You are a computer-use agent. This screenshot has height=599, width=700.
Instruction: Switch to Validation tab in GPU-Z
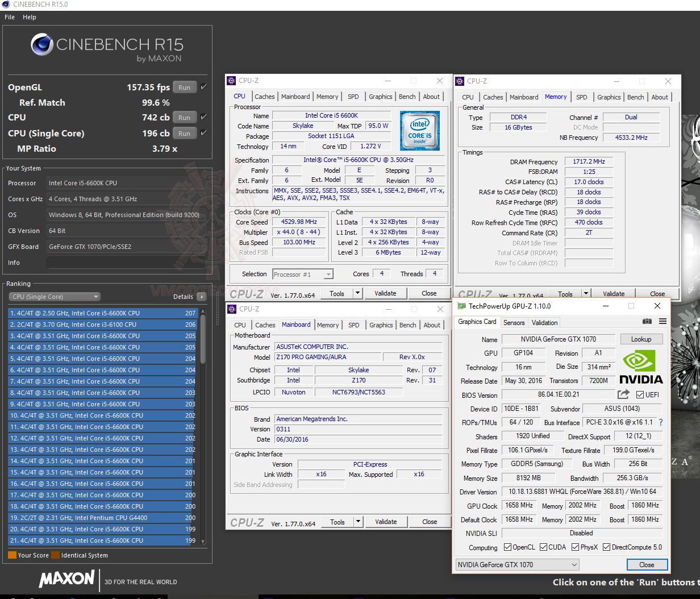(x=544, y=322)
